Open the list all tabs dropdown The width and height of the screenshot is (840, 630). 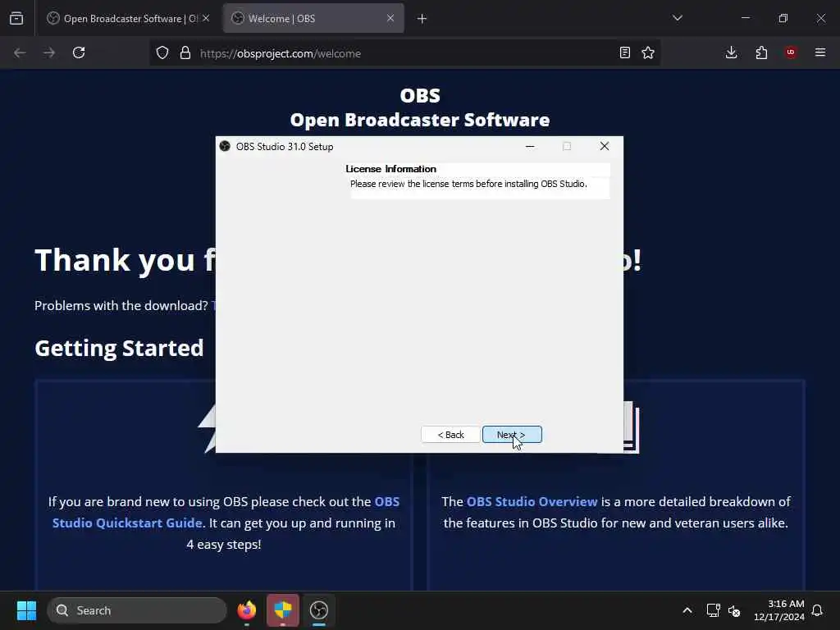coord(677,18)
